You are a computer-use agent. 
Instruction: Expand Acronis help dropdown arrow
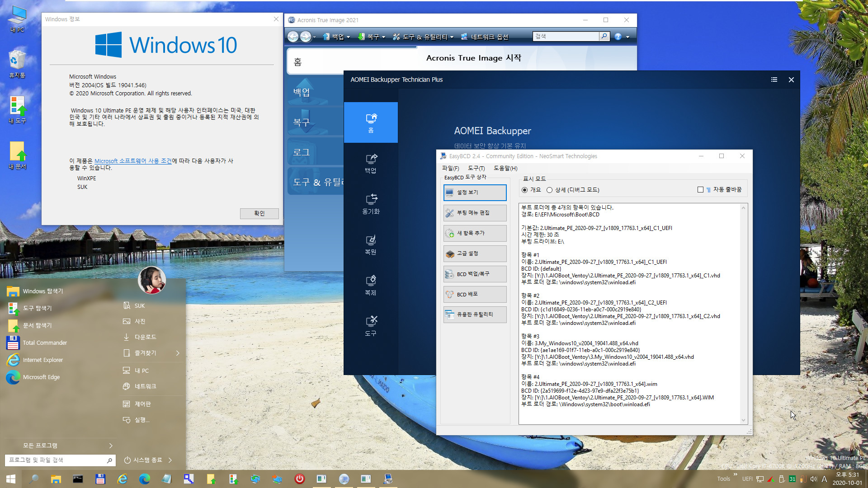pos(627,37)
